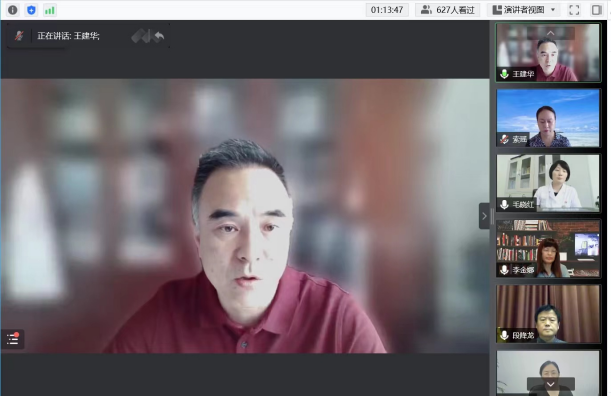Select 段降龙's video thumbnail
Image resolution: width=611 pixels, height=397 pixels.
[548, 314]
